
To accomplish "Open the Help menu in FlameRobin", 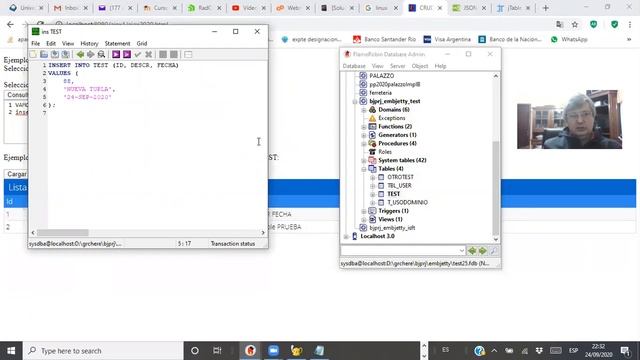I will (440, 66).
